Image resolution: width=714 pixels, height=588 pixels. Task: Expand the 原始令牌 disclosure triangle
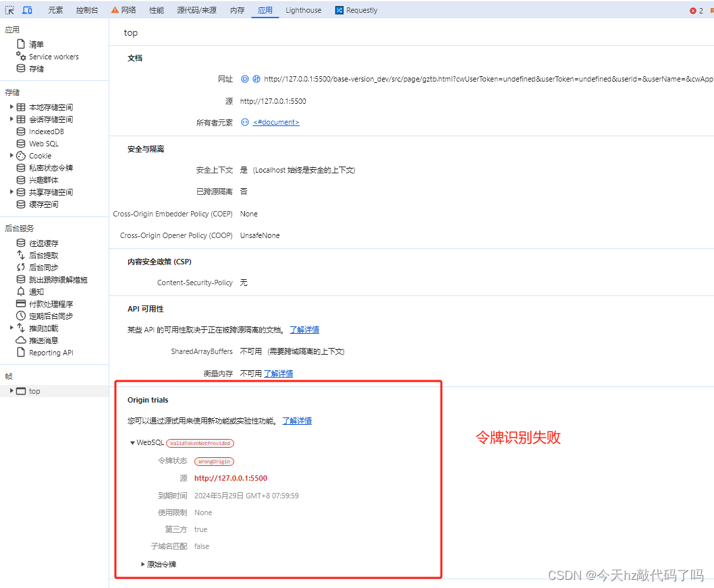pyautogui.click(x=142, y=564)
